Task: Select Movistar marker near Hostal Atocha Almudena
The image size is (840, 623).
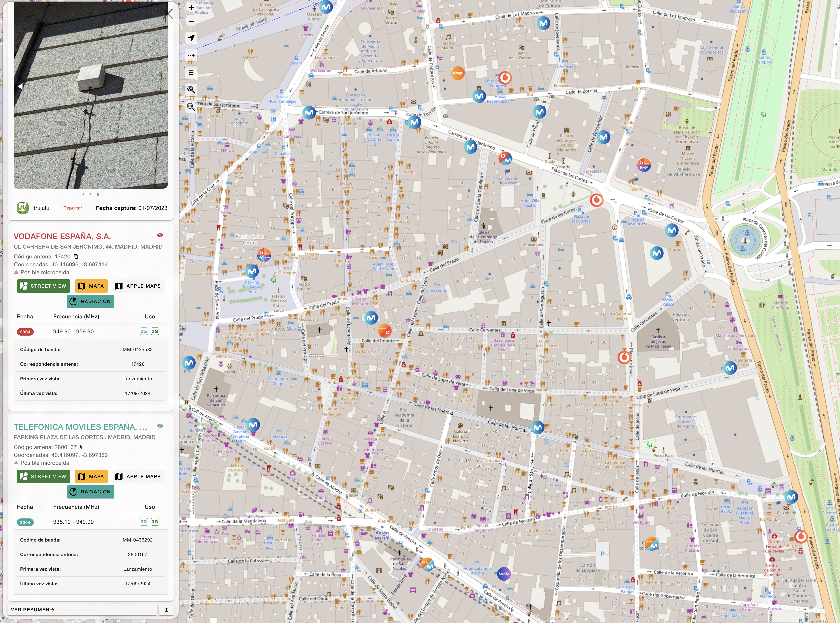Action: (x=253, y=425)
